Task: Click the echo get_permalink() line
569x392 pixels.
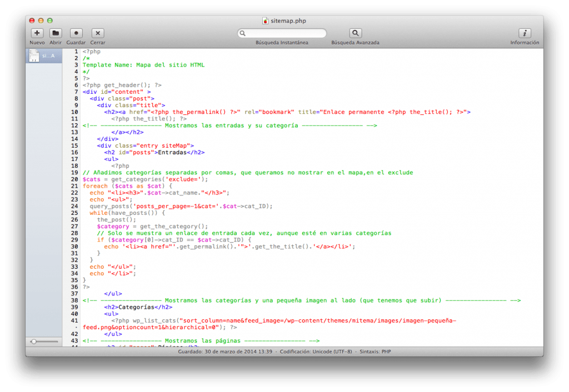Action: click(229, 247)
